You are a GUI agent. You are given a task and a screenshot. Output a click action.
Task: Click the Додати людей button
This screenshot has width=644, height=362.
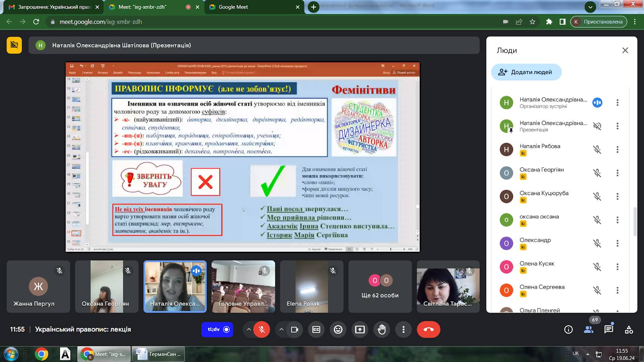(526, 72)
